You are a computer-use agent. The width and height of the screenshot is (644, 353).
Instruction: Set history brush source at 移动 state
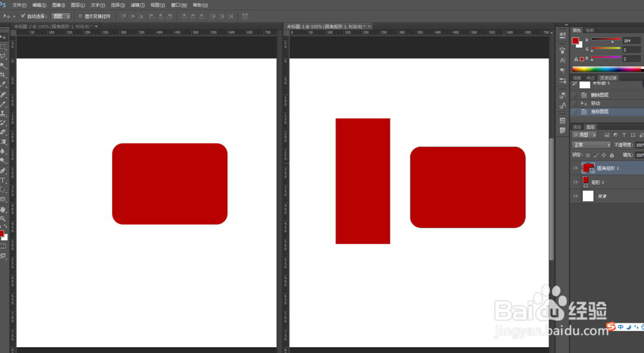[574, 103]
